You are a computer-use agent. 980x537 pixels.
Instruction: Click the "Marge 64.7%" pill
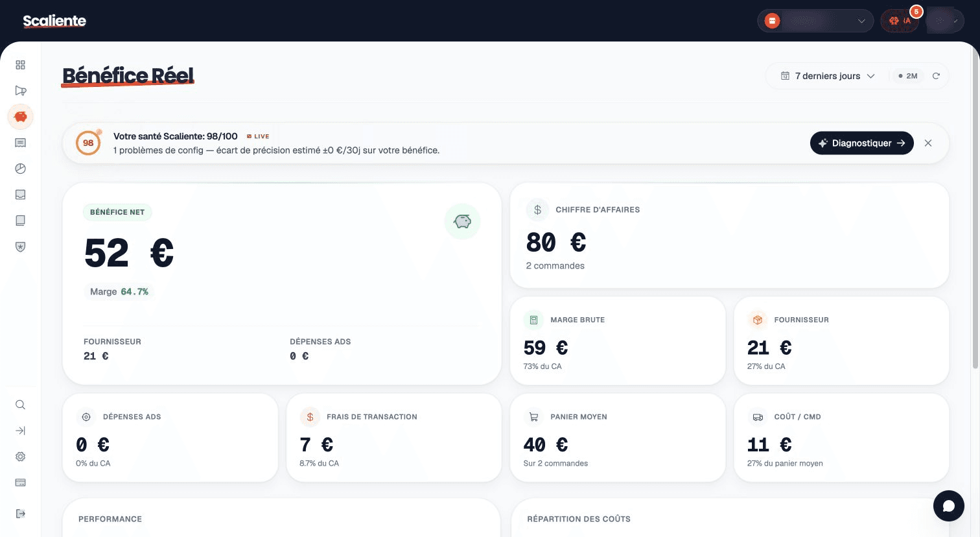[x=119, y=292]
